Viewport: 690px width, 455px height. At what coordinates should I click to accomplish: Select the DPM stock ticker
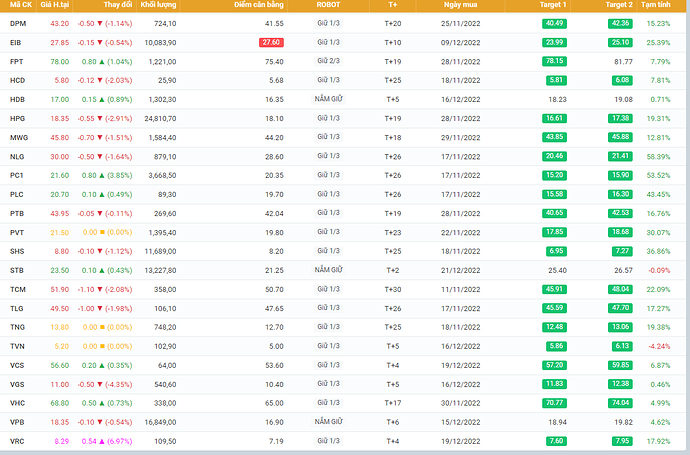coord(18,24)
